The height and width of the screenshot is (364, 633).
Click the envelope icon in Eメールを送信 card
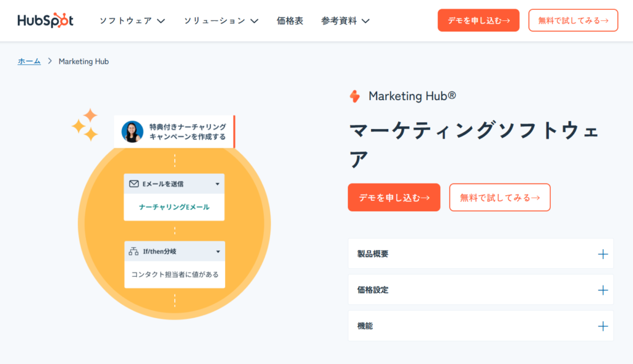tap(134, 184)
